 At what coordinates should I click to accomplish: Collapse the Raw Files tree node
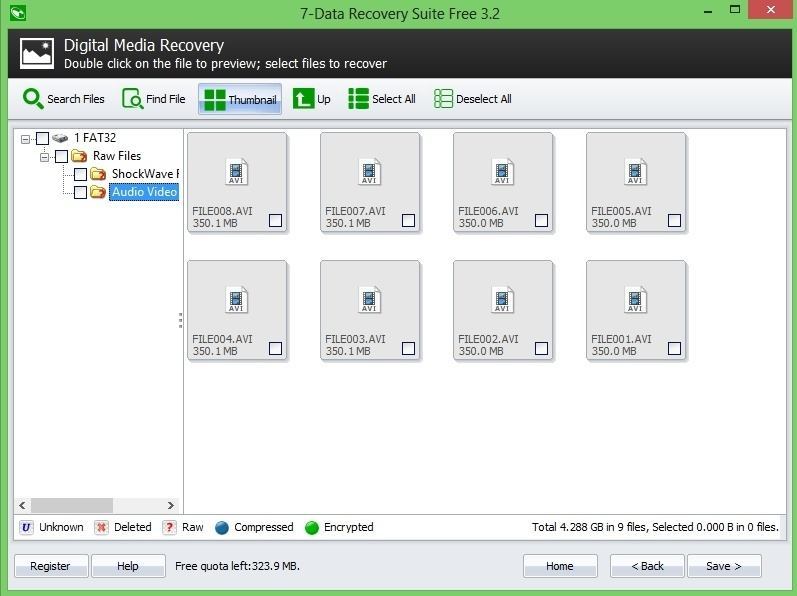tap(44, 157)
